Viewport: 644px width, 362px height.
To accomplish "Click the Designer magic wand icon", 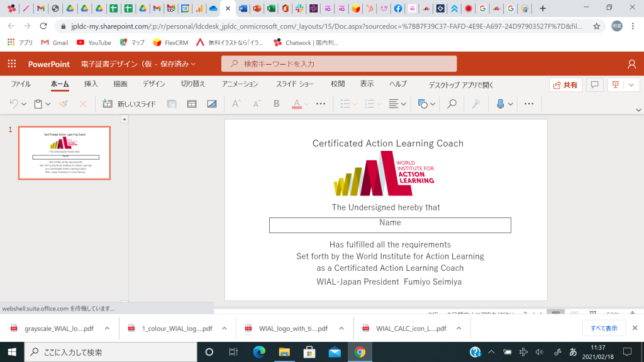I will pos(476,104).
